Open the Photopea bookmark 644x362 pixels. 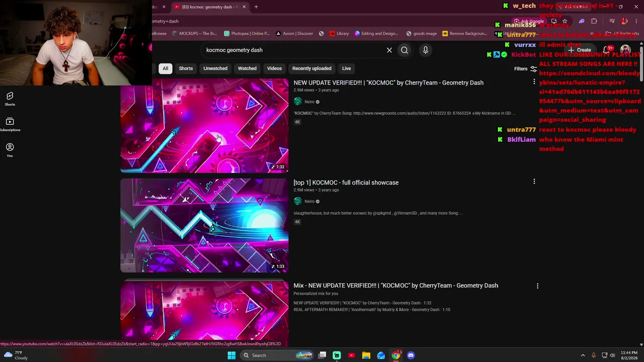[x=247, y=34]
